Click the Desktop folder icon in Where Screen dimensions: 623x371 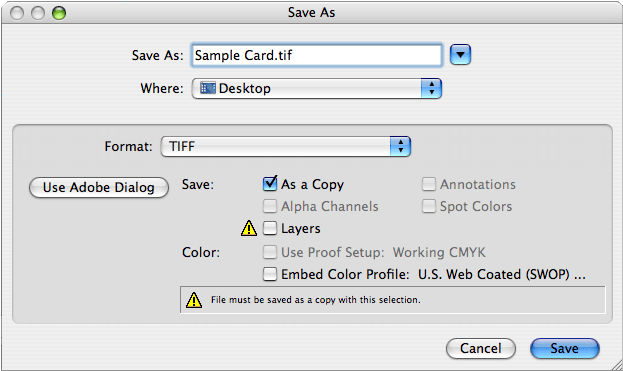[208, 88]
